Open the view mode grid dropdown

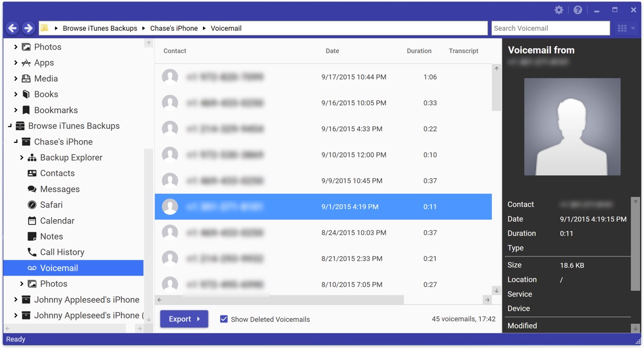pyautogui.click(x=626, y=28)
